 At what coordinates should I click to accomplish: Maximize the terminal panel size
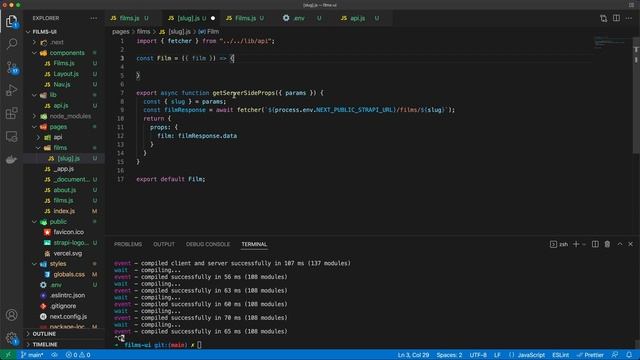click(x=620, y=244)
